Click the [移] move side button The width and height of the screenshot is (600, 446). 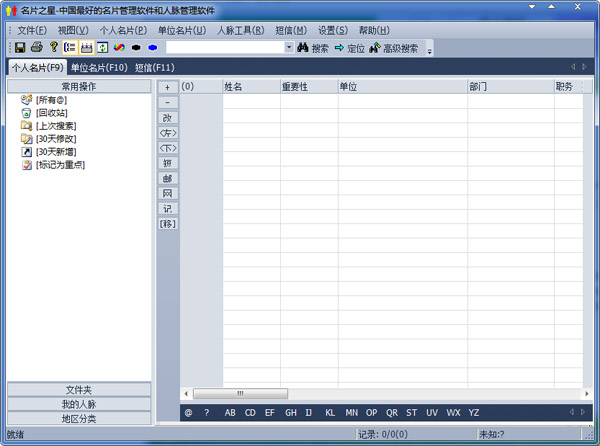(168, 224)
